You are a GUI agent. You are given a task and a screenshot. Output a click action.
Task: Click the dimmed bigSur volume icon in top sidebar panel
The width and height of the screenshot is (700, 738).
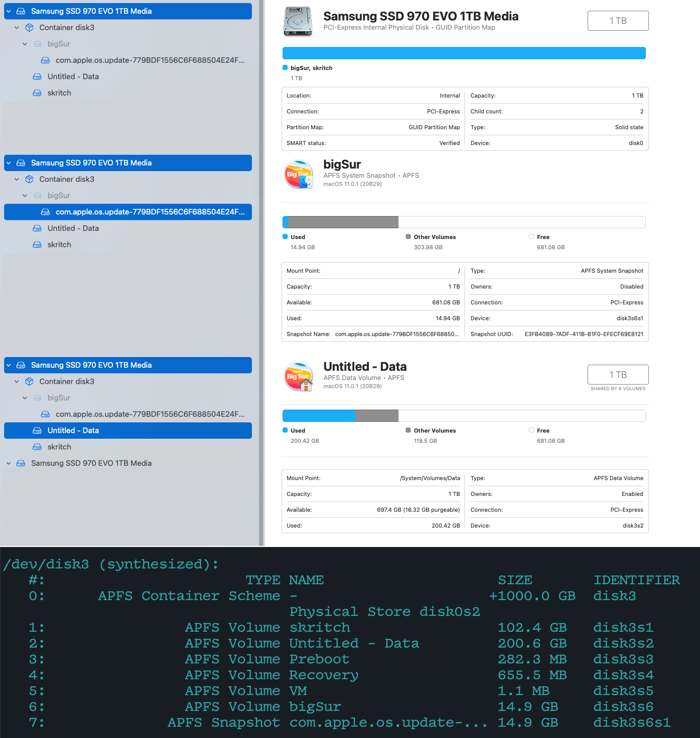tap(37, 44)
